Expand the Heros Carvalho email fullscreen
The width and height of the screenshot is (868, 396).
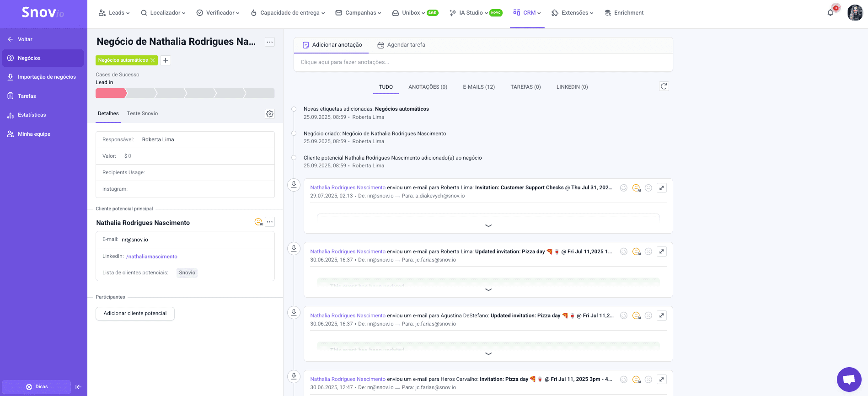click(662, 380)
